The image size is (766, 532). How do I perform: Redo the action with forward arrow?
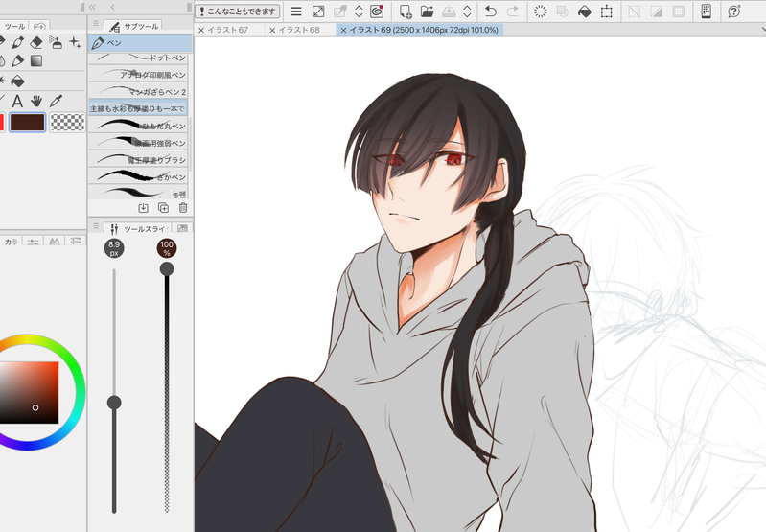513,12
